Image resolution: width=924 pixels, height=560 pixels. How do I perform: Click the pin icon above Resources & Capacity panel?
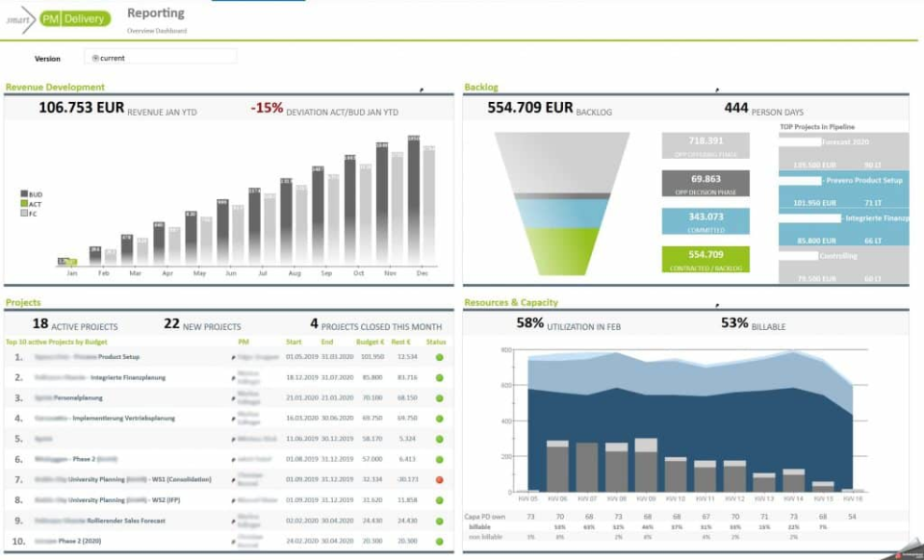click(x=717, y=305)
